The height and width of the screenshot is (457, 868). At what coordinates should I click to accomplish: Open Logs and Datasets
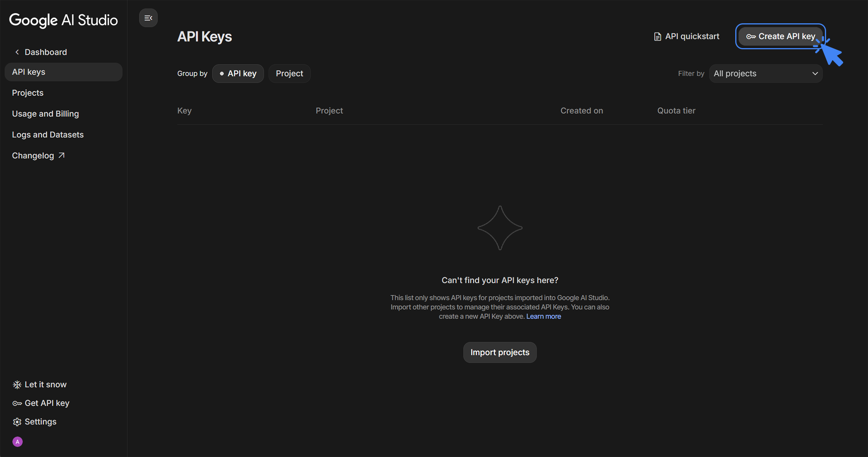point(48,134)
